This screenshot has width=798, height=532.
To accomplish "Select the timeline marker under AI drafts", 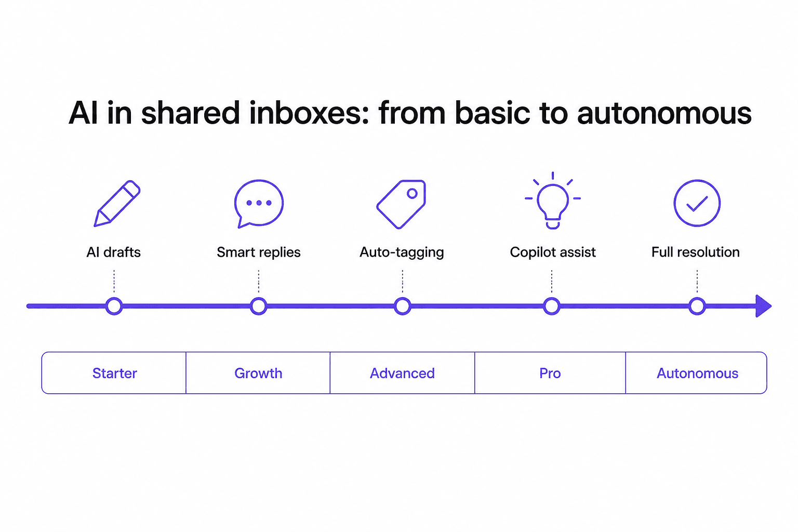I will coord(114,306).
